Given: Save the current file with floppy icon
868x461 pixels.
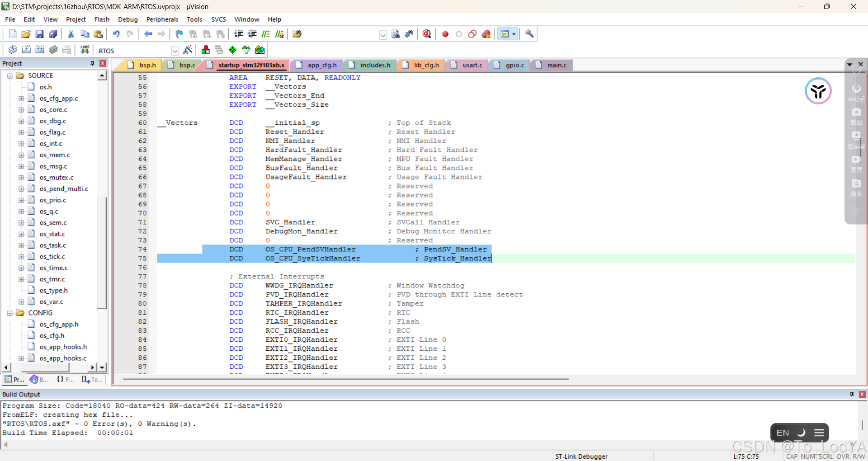Looking at the screenshot, I should 40,34.
